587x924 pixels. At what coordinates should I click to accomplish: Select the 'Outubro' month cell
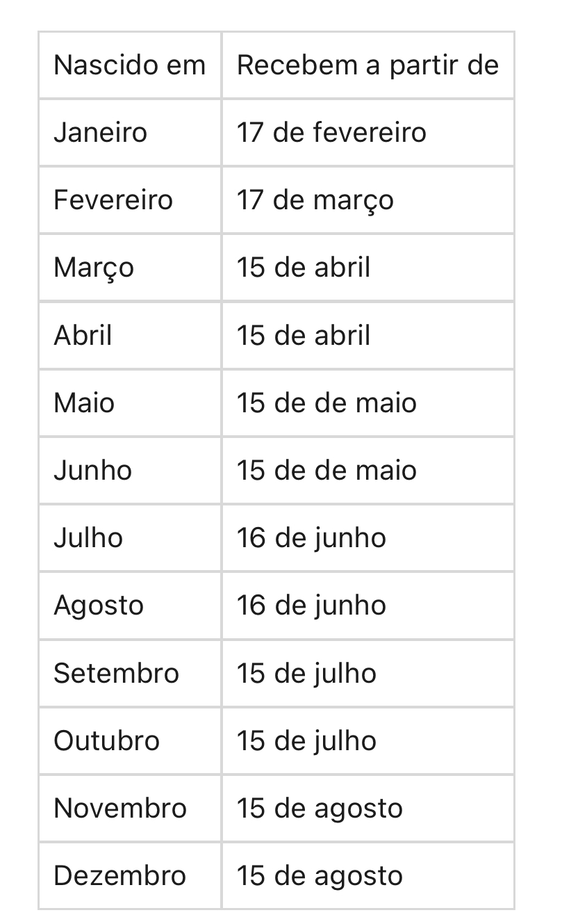130,740
